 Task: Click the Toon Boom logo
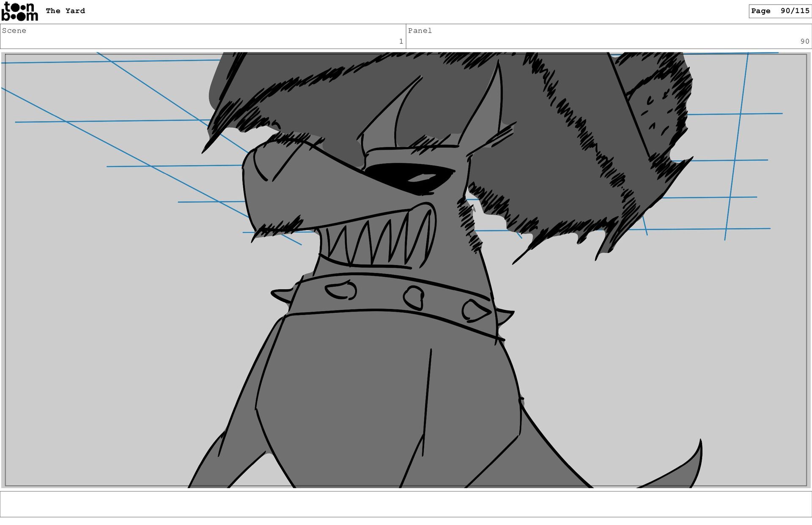coord(19,11)
